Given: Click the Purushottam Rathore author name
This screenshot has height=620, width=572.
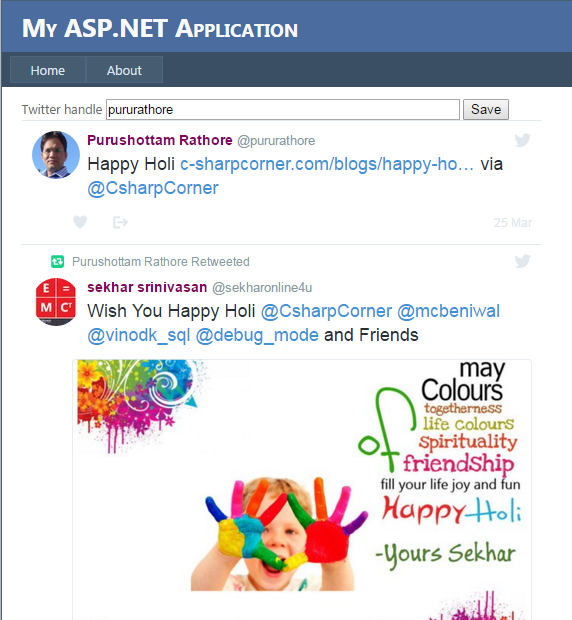Looking at the screenshot, I should [x=160, y=140].
